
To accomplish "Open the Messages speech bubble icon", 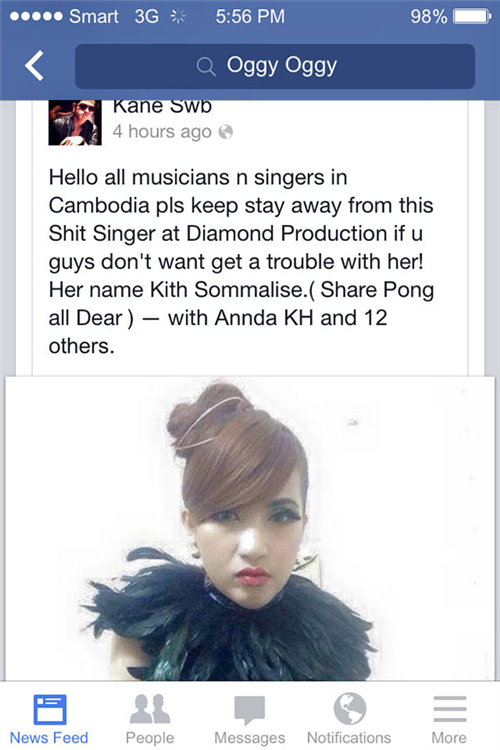I will [249, 710].
